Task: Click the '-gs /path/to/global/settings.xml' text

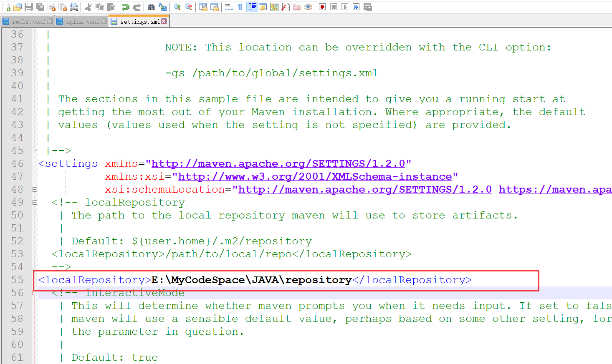Action: click(x=271, y=73)
